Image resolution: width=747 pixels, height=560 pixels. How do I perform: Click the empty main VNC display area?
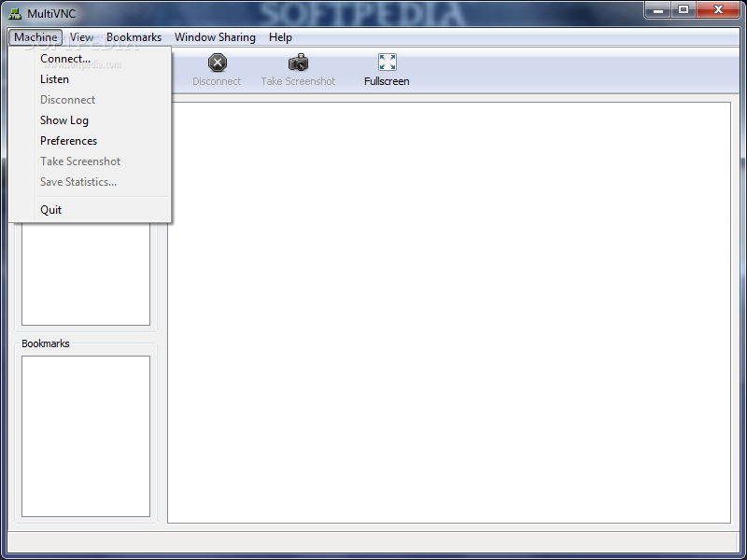point(449,313)
